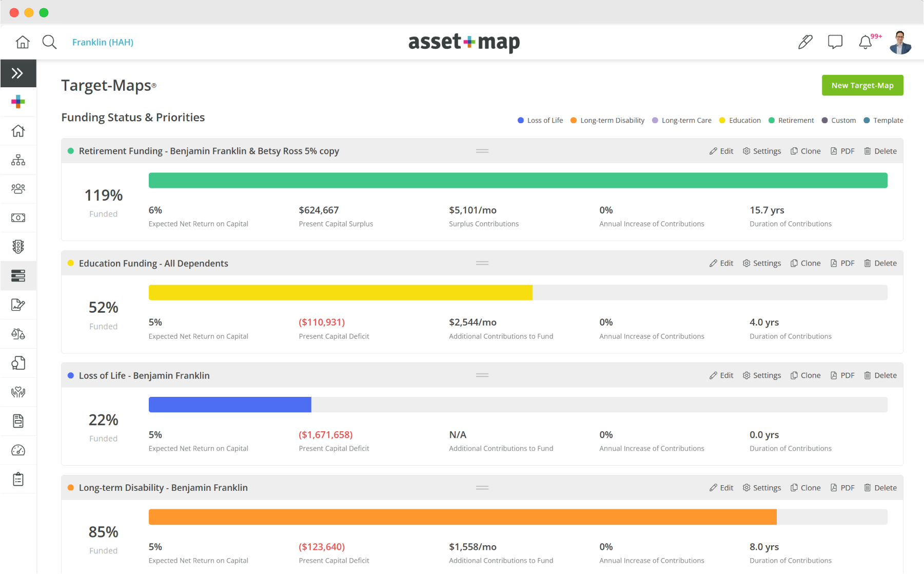Open the document report sidebar icon
The image size is (924, 574).
[18, 421]
